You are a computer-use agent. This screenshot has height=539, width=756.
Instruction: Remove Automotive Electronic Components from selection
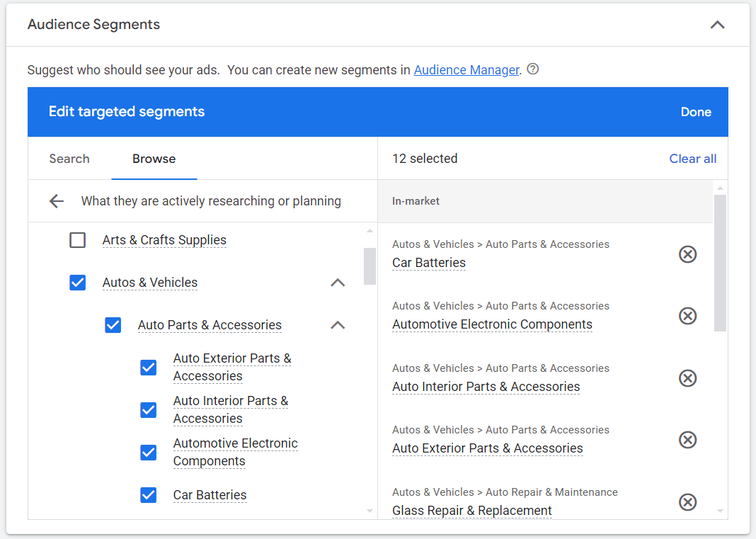(x=687, y=316)
